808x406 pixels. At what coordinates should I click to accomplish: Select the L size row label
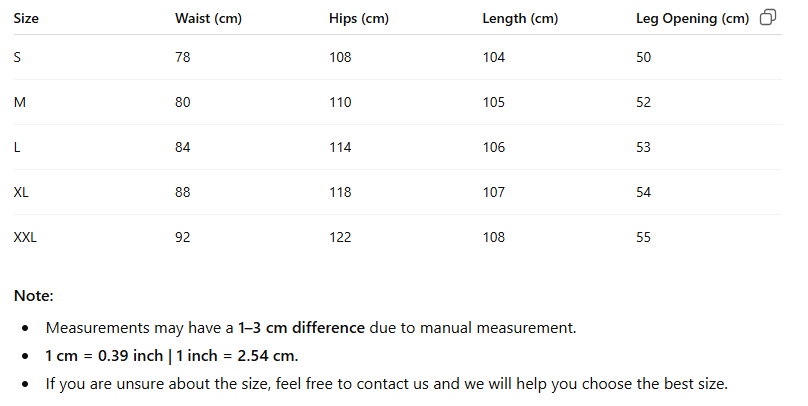point(17,147)
